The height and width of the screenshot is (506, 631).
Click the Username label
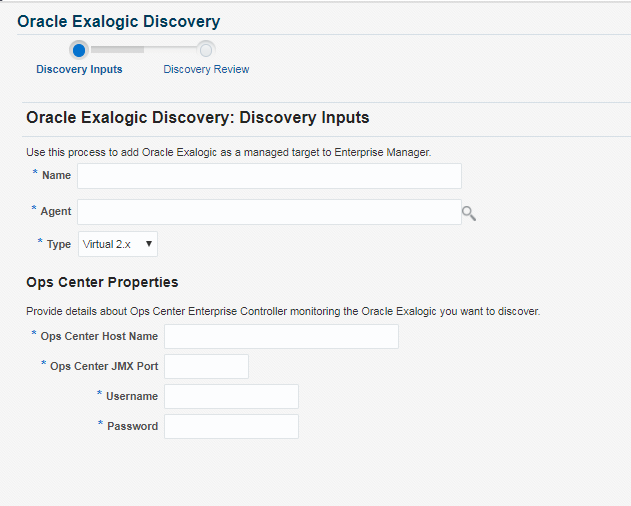point(132,396)
